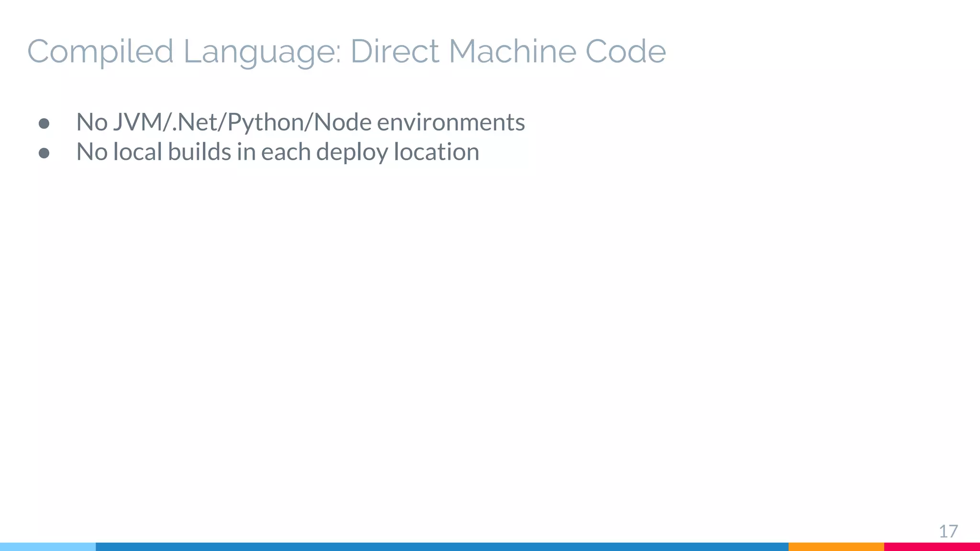Select the bullet 'No local builds in each deploy location'

(x=278, y=152)
